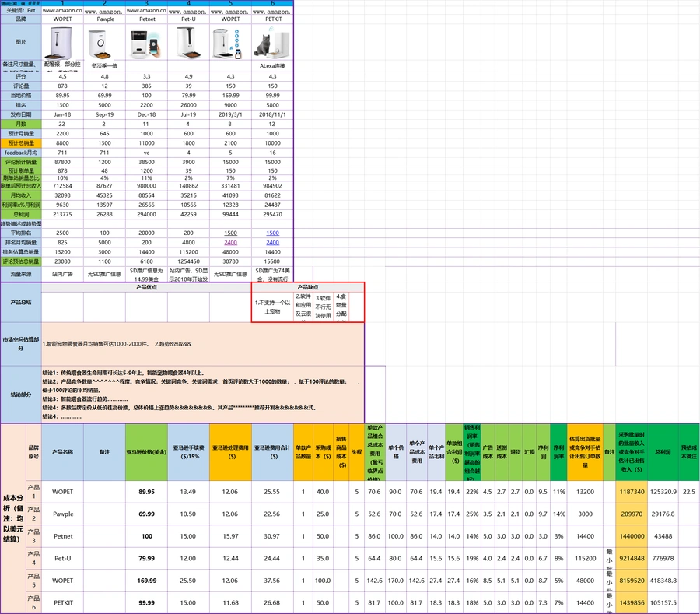Image resolution: width=700 pixels, height=614 pixels.
Task: Select the 产品名称 column header
Action: coord(62,452)
